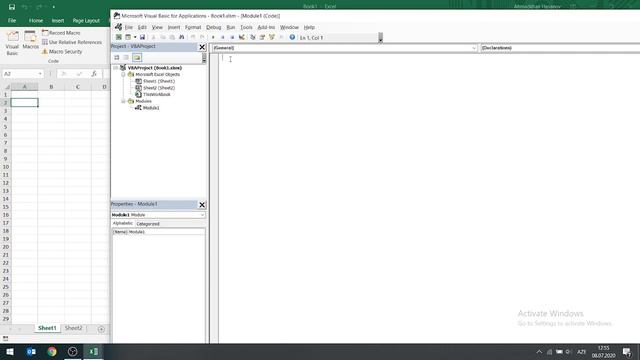Open Macro Security in Excel ribbon
The width and height of the screenshot is (640, 360).
coord(62,52)
